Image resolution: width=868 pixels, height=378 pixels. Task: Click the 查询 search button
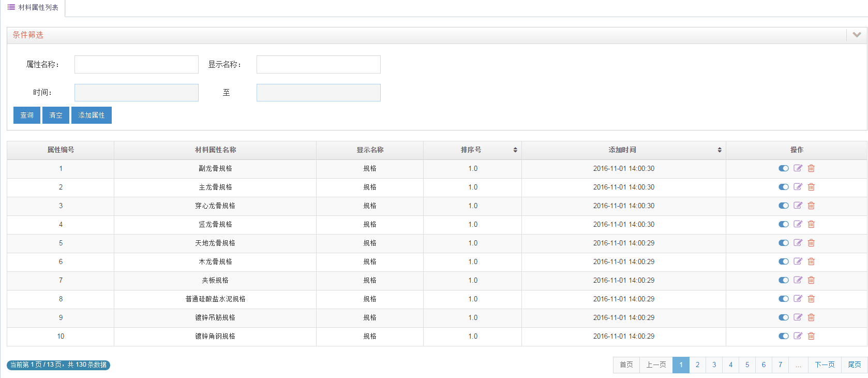click(x=27, y=115)
